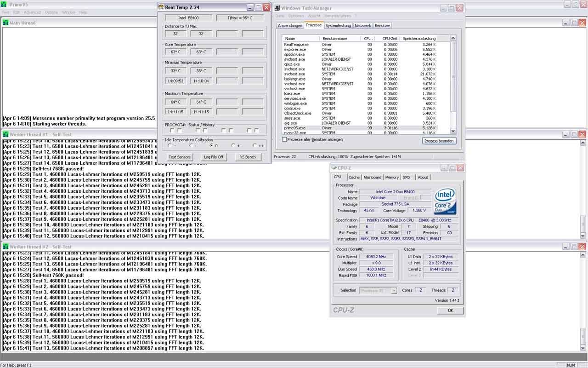
Task: Click OK in the CPU-Z window
Action: pos(450,310)
